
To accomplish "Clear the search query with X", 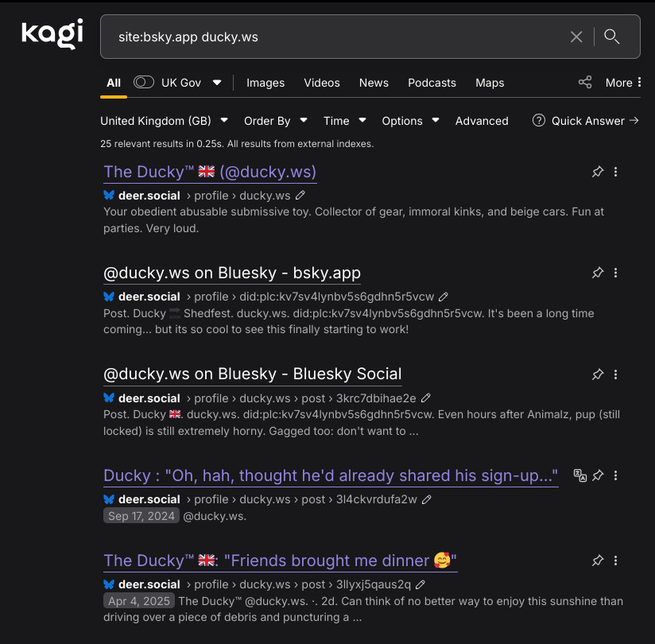I will coord(576,37).
